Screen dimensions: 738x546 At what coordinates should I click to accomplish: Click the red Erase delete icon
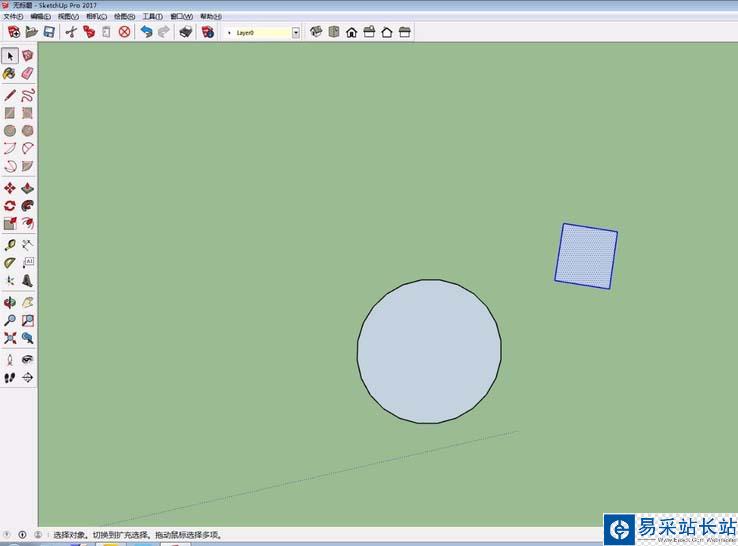[124, 32]
